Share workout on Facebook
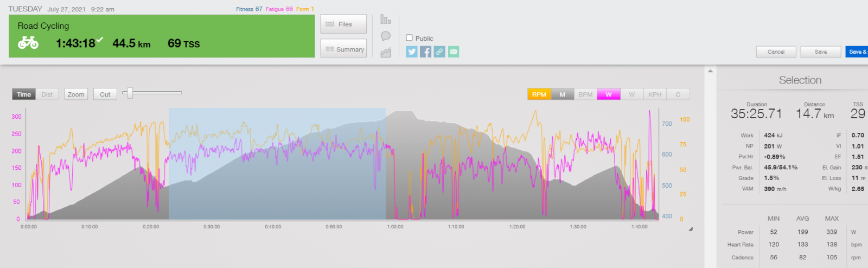Viewport: 868px width, 268px height. pos(426,52)
